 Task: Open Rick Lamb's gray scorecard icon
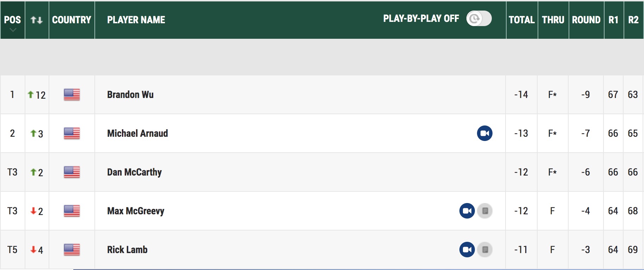click(x=485, y=250)
